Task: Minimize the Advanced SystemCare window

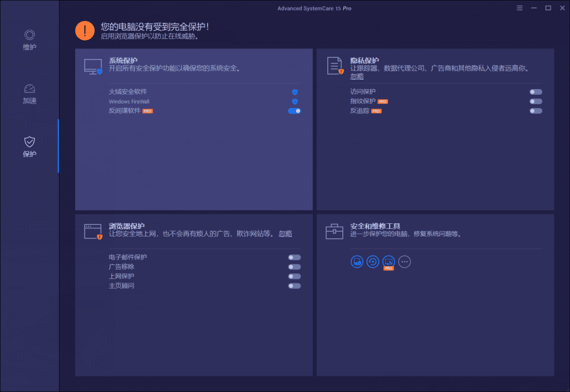Action: [x=534, y=8]
